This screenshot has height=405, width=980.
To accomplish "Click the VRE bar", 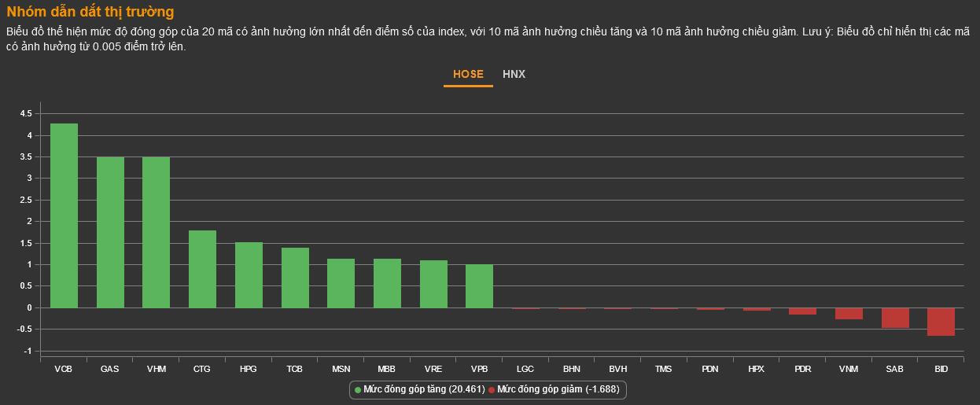I will 433,284.
